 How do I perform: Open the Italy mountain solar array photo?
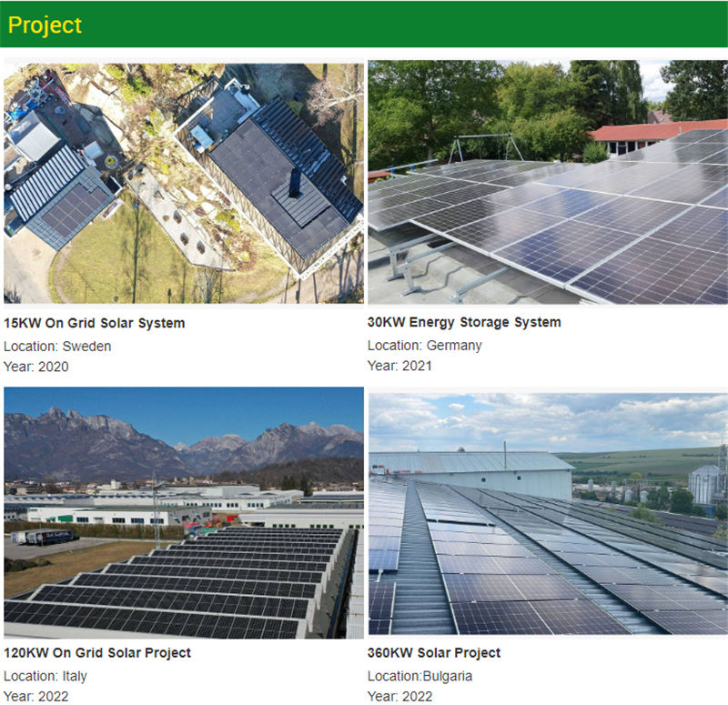[184, 513]
